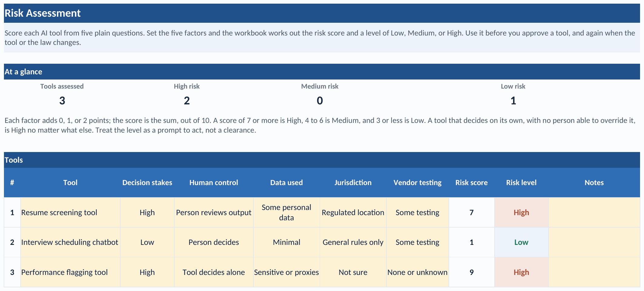Click the Notes column header
644x291 pixels.
[x=594, y=183]
